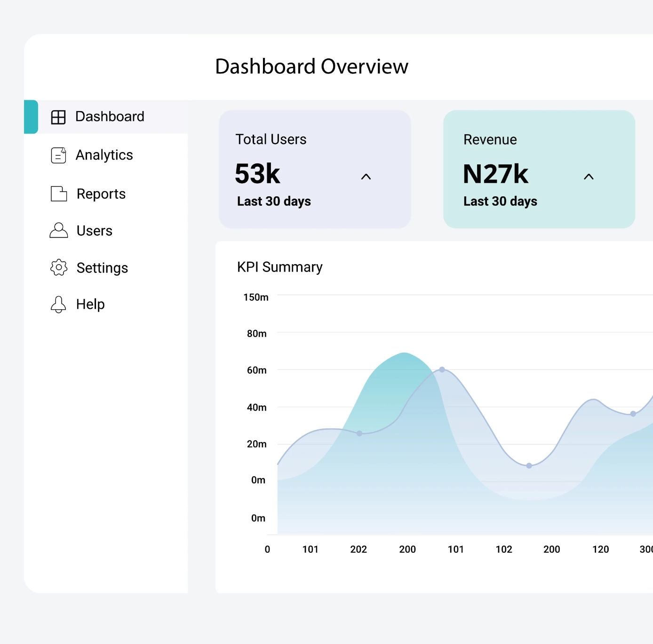This screenshot has width=653, height=644.
Task: Open Settings from the sidebar
Action: 102,268
